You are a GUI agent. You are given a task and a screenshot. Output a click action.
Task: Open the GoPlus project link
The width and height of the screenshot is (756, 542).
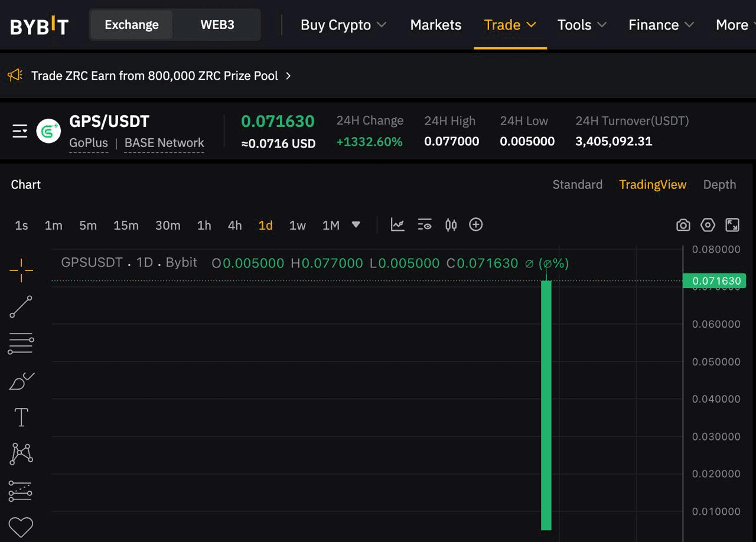point(89,143)
